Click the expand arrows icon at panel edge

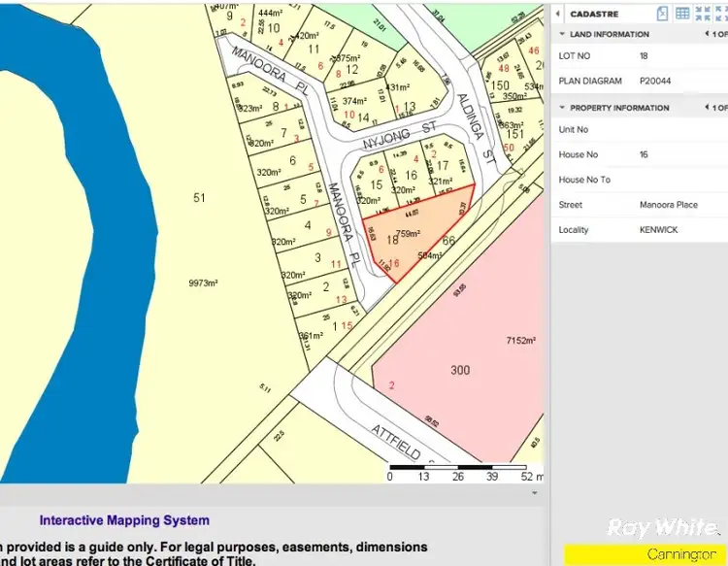pyautogui.click(x=721, y=14)
